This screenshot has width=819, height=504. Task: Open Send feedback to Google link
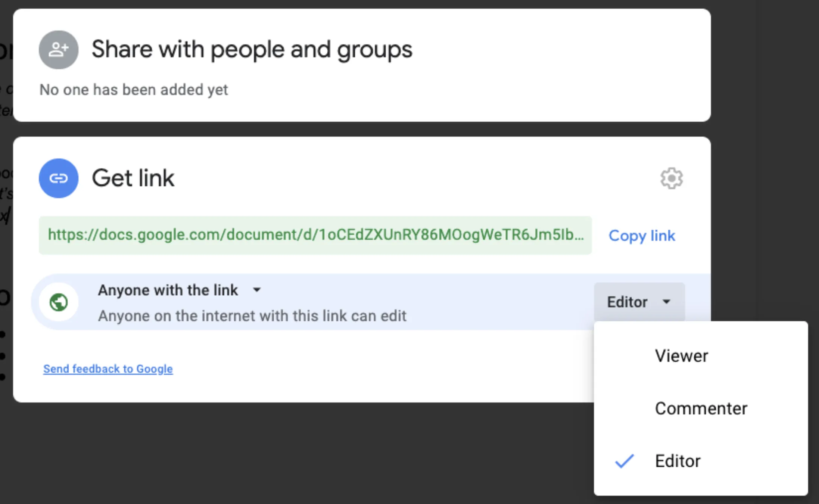(108, 369)
